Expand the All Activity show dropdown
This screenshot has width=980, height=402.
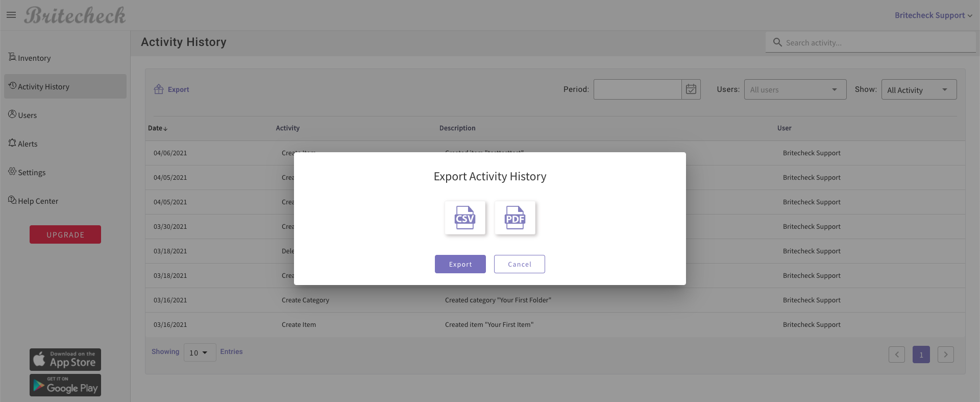click(919, 89)
